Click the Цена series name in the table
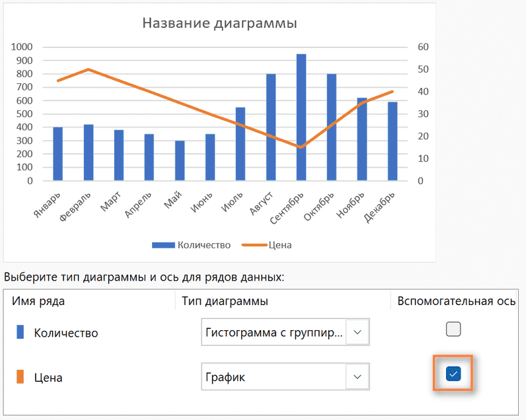Screen dimensions: 526x420 point(48,378)
